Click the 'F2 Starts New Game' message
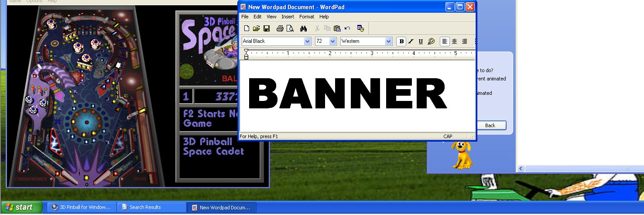This screenshot has height=215, width=644. (x=210, y=118)
